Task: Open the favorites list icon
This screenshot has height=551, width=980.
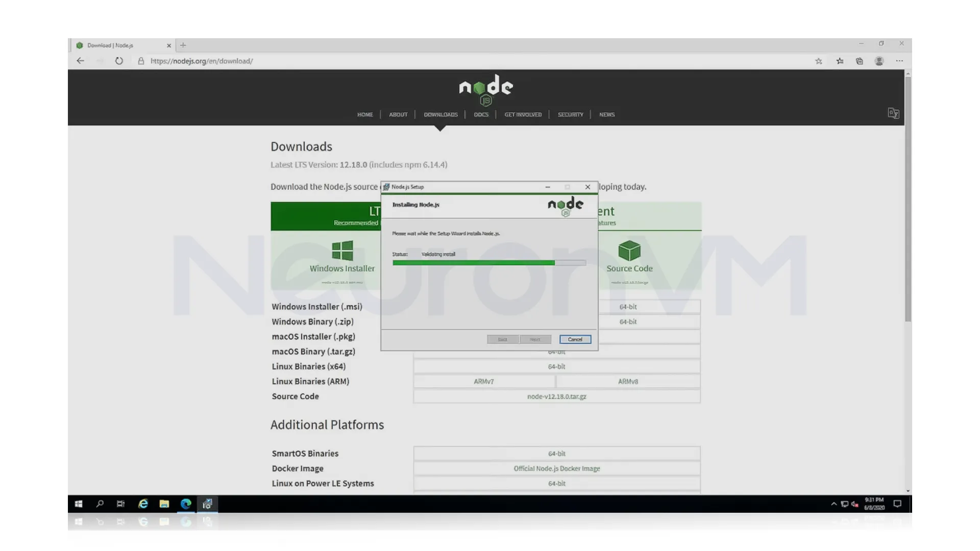Action: click(x=840, y=61)
